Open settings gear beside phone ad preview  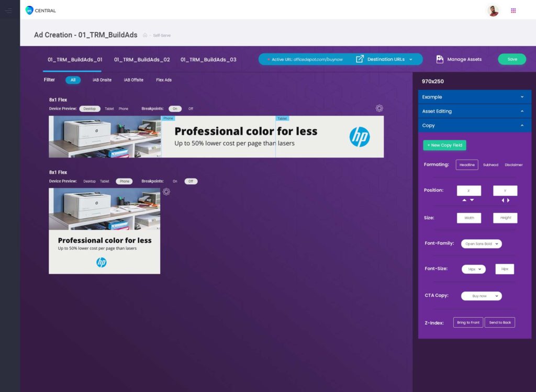pos(166,192)
